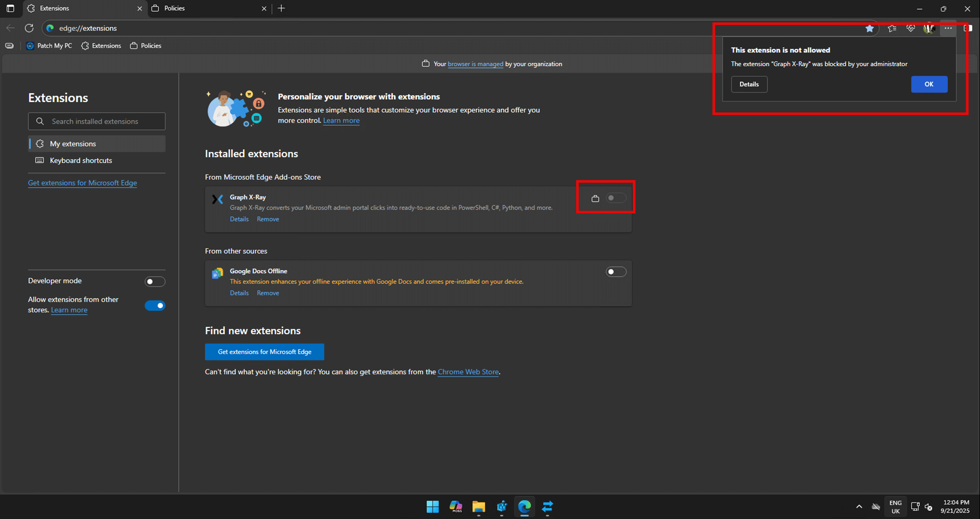Screen dimensions: 980x519
Task: Open a new tab with plus icon
Action: (281, 8)
